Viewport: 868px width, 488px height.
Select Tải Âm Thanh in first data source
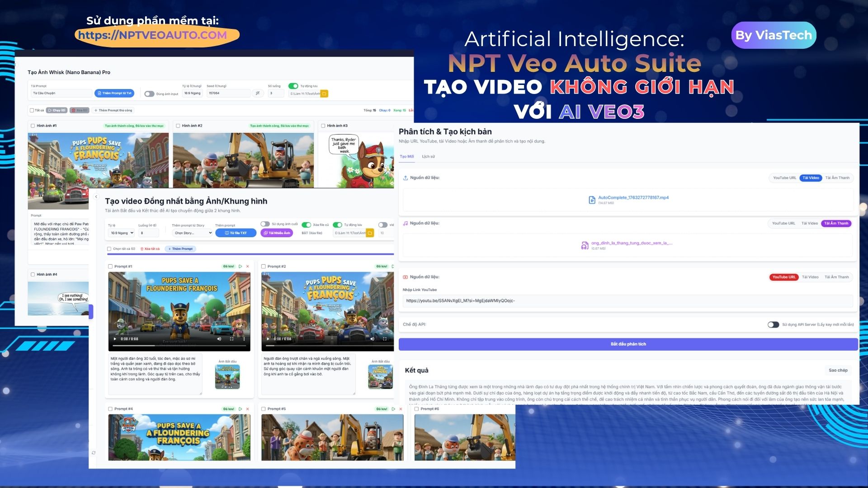tap(837, 178)
